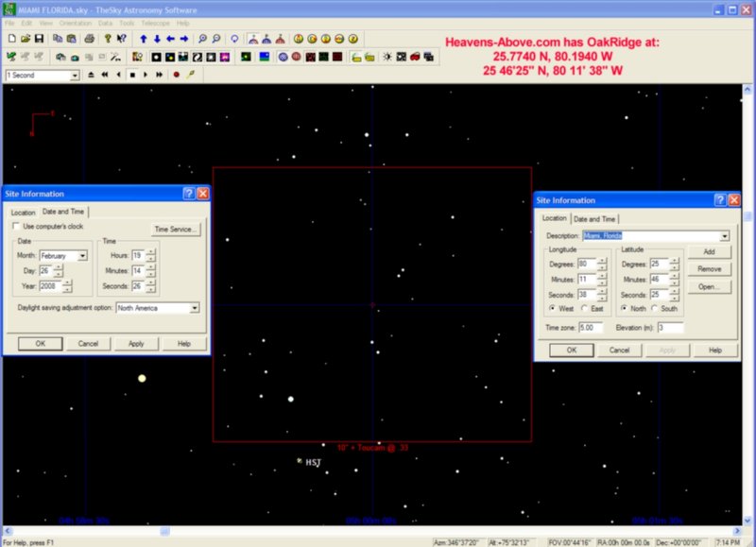This screenshot has width=756, height=547.
Task: Click the Time Service button
Action: (176, 229)
